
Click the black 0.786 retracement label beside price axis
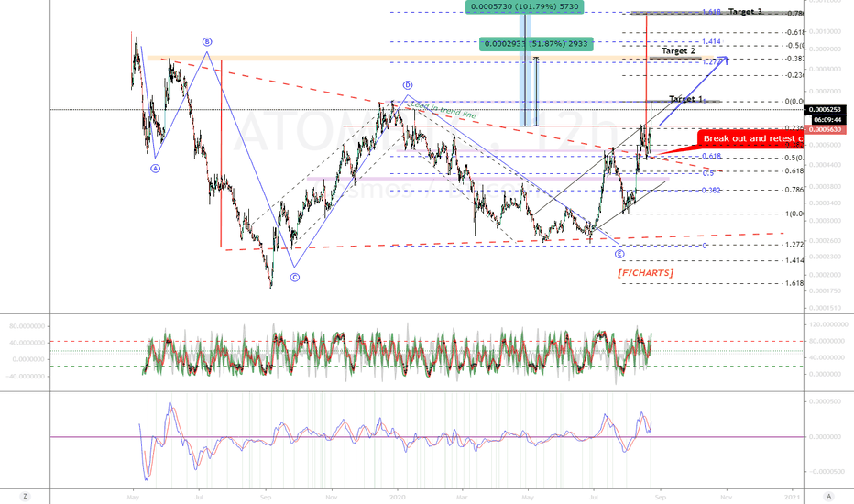794,191
